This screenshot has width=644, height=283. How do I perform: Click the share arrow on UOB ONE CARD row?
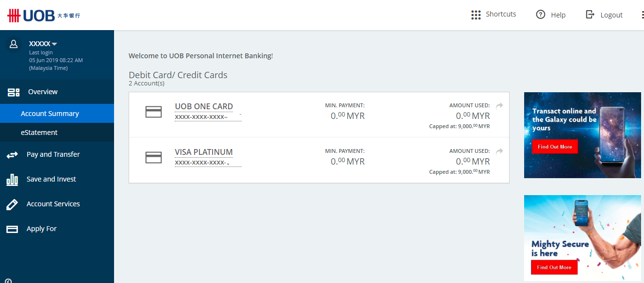point(500,105)
